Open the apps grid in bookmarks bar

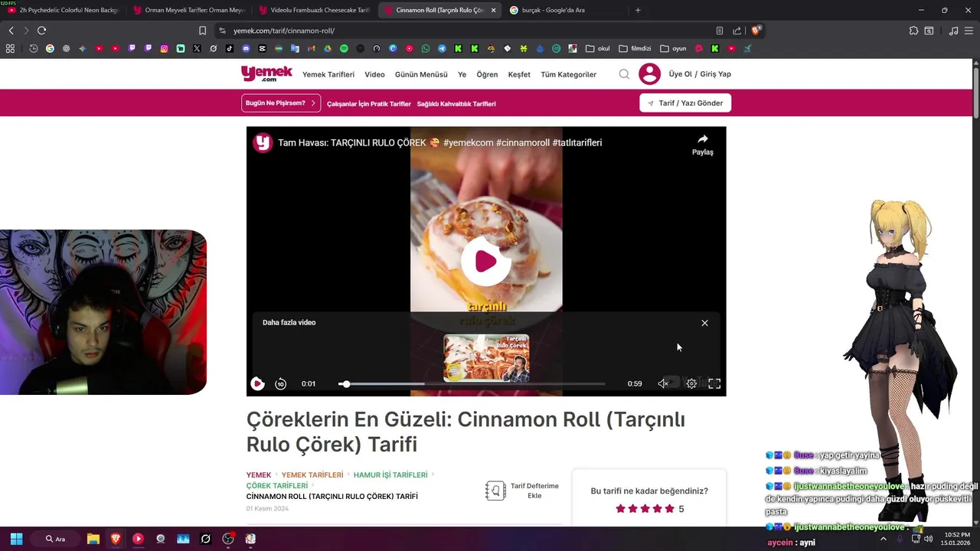(x=10, y=48)
